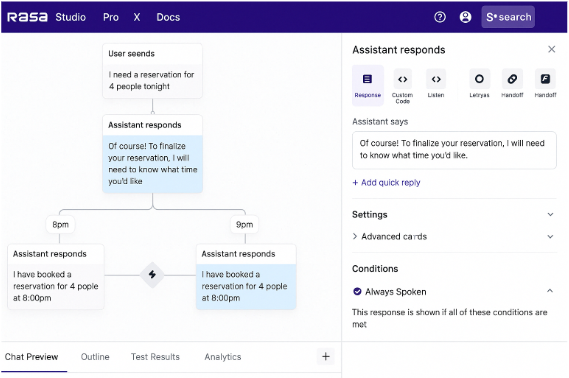Collapse the Always Spoken condition chevron
Screen dimensions: 569x378
(550, 291)
